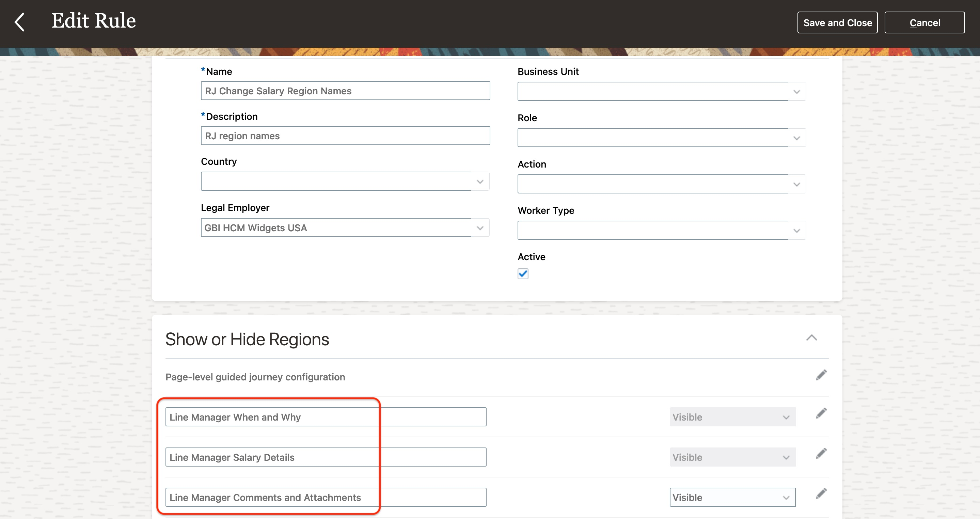Click pencil icon for Line Manager Salary Details
The image size is (980, 519).
[821, 454]
